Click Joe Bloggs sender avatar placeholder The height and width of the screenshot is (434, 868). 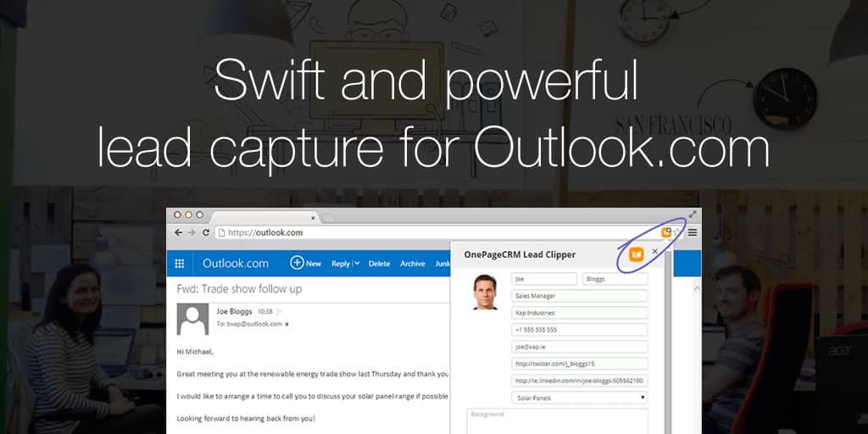tap(192, 319)
